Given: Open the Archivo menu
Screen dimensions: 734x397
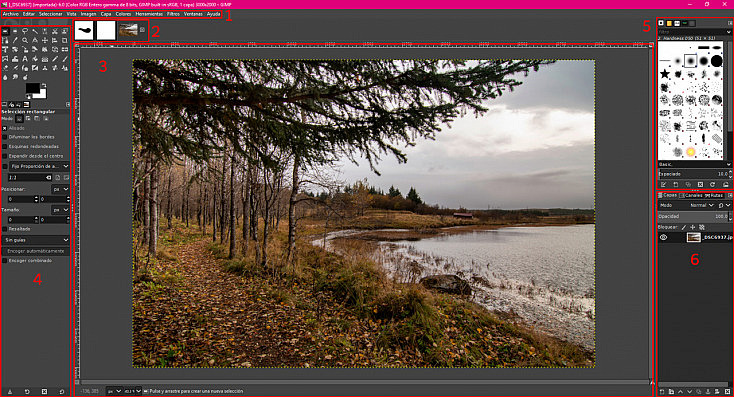Looking at the screenshot, I should (11, 14).
